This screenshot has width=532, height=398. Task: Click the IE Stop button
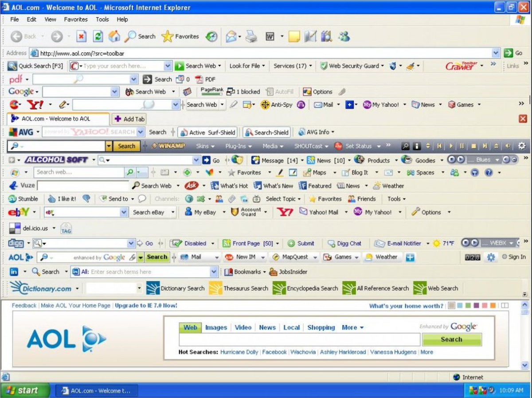[x=81, y=36]
